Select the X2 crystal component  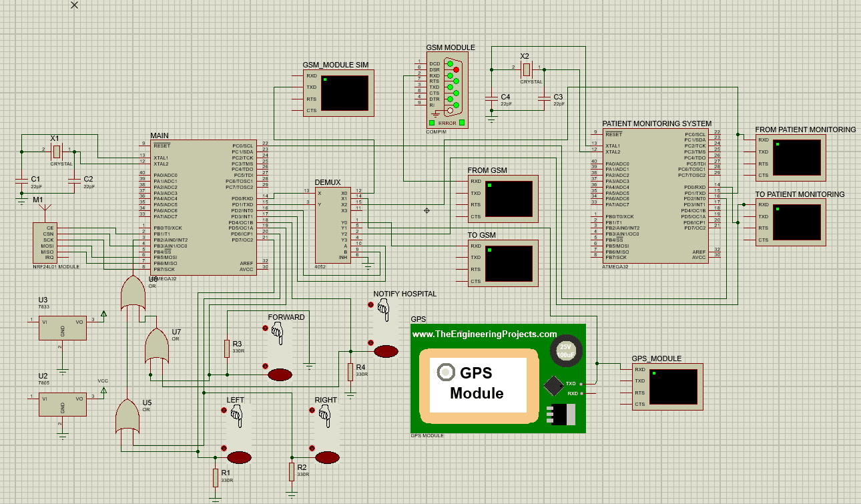(x=526, y=68)
